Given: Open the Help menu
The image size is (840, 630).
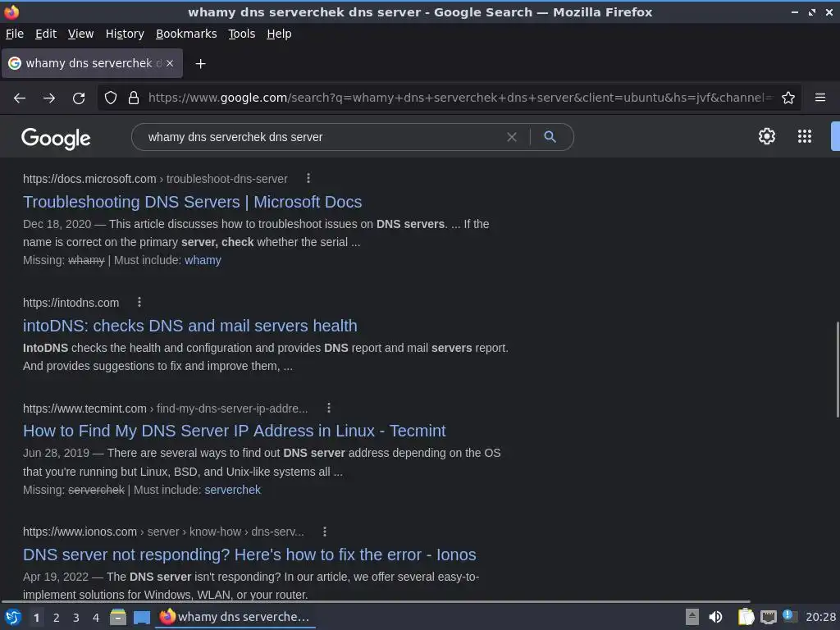Looking at the screenshot, I should (x=279, y=34).
